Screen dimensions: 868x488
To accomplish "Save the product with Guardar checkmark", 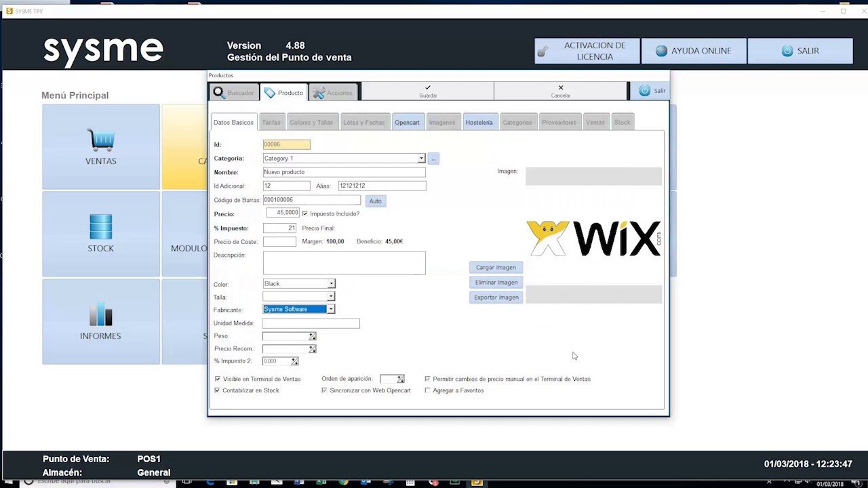I will [x=427, y=91].
